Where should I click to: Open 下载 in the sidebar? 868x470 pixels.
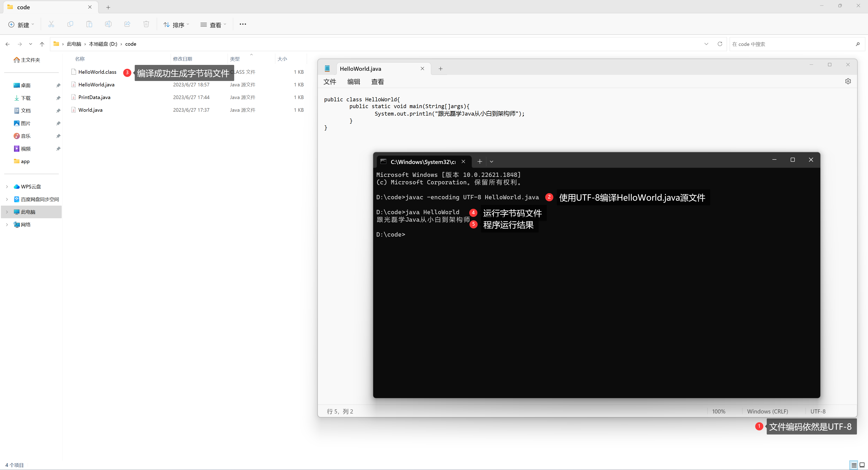click(x=22, y=98)
